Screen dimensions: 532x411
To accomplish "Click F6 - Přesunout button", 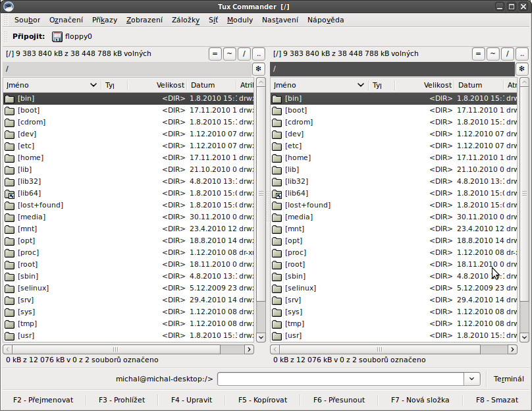I will [339, 400].
